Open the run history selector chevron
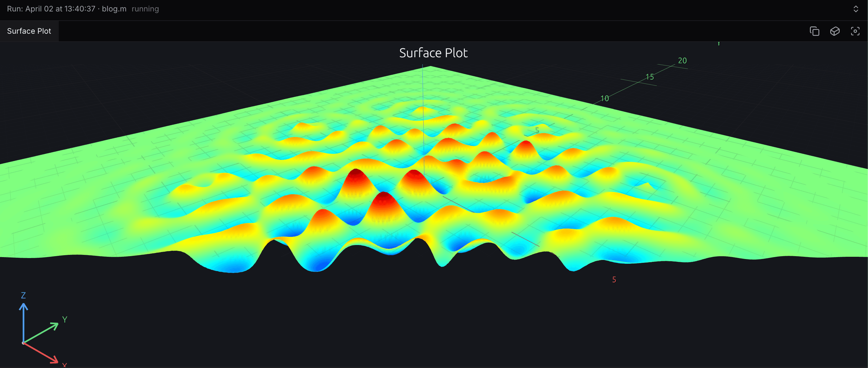868x368 pixels. point(856,9)
